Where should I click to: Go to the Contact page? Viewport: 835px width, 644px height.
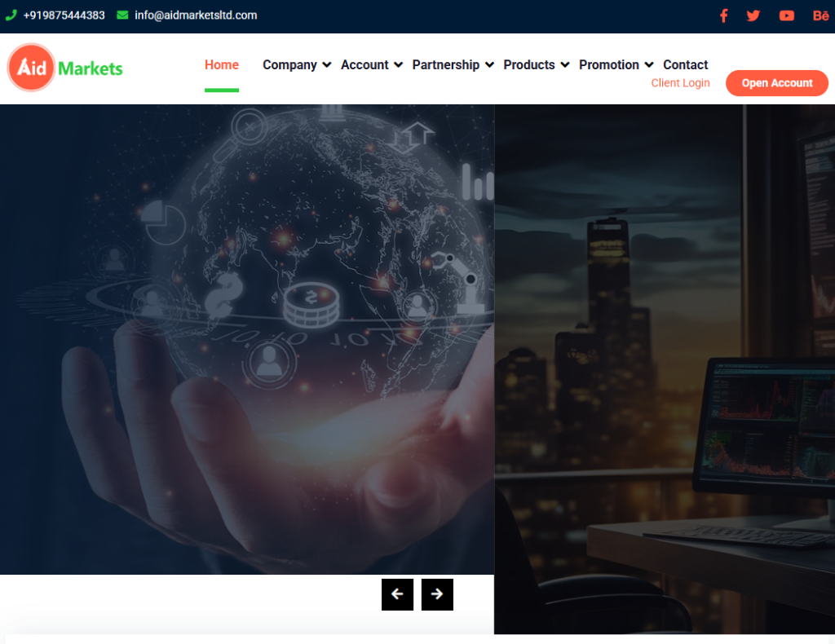click(x=685, y=65)
